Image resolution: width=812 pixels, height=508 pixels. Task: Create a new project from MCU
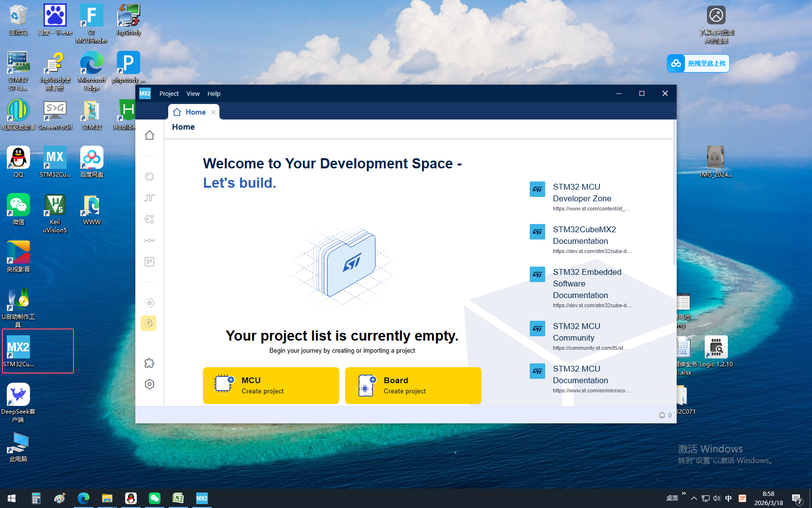click(x=271, y=385)
